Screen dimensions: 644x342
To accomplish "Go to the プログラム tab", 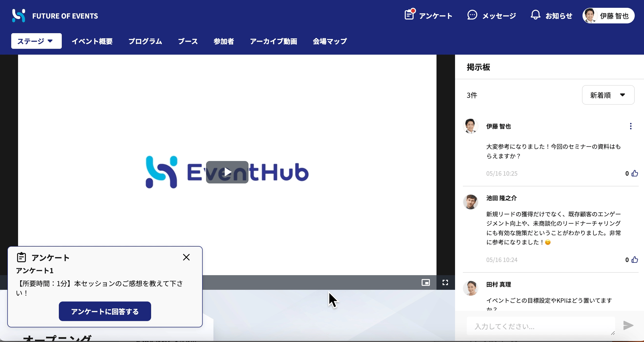I will (145, 41).
